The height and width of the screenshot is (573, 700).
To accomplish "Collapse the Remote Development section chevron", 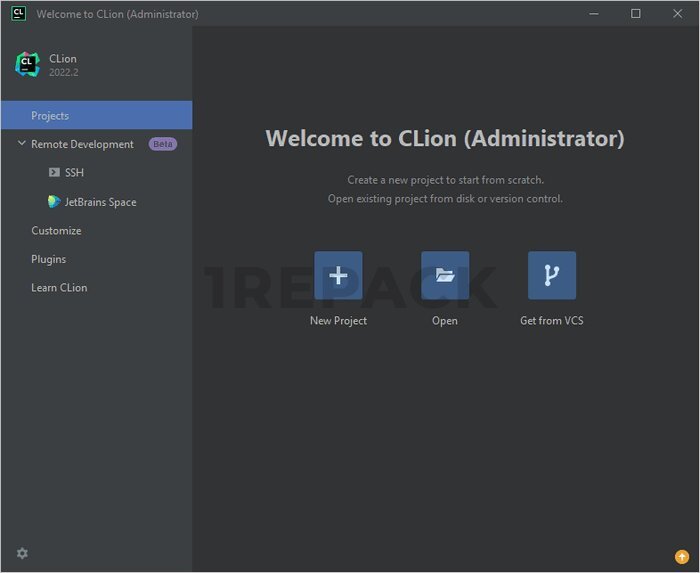I will coord(21,144).
